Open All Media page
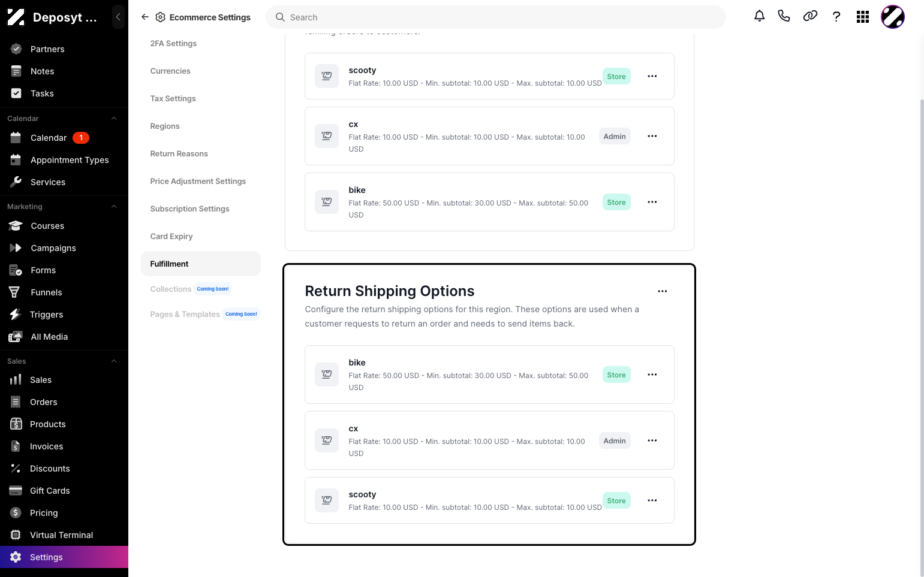 coord(64,337)
